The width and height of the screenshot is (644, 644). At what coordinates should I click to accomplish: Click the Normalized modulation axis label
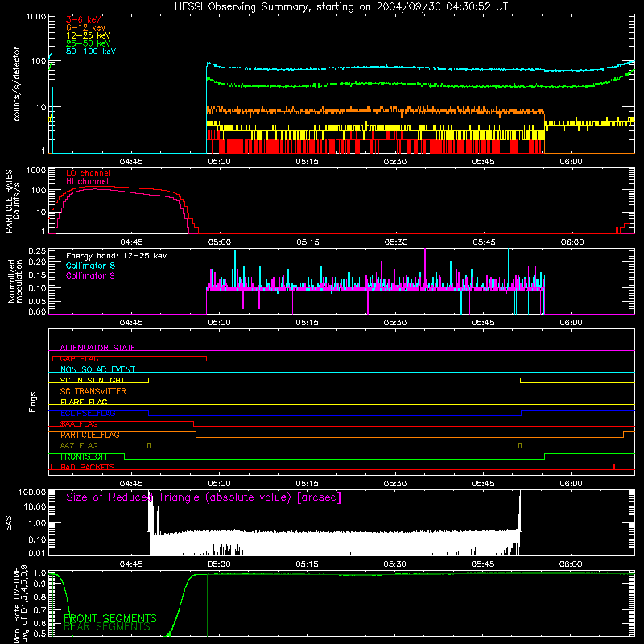pyautogui.click(x=15, y=281)
